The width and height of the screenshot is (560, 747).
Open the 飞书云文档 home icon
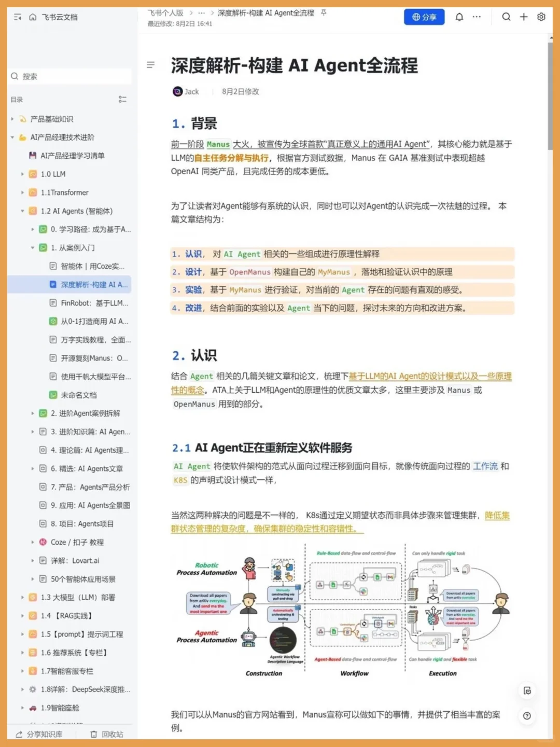33,17
